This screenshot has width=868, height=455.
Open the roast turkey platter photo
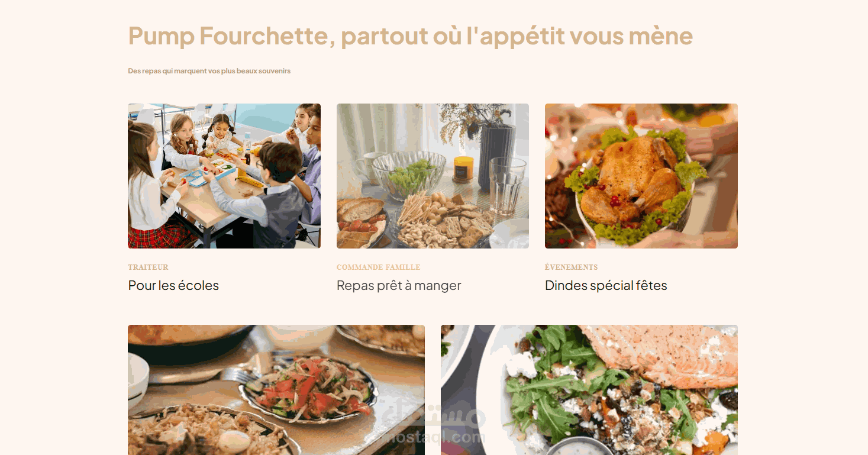click(641, 176)
